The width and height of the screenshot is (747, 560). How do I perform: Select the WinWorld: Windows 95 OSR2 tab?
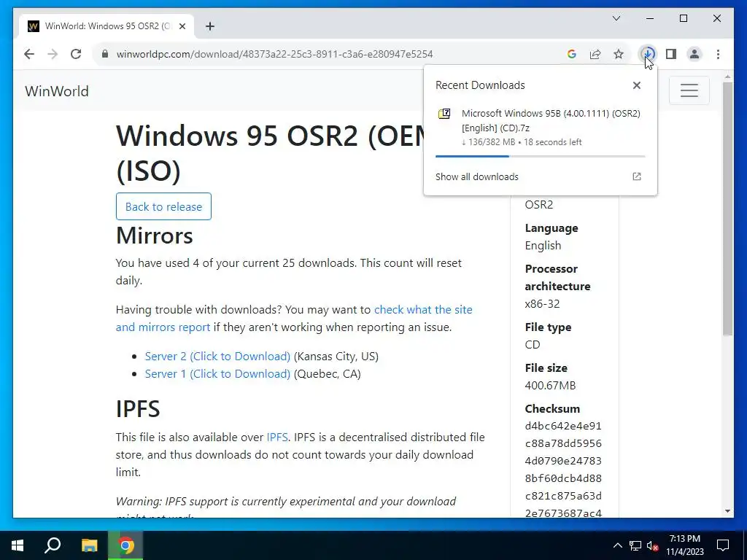click(107, 26)
